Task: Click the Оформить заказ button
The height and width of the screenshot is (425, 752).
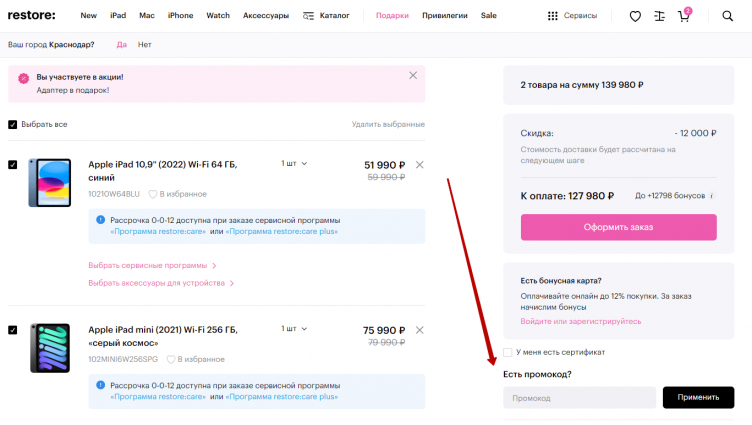Action: pyautogui.click(x=618, y=227)
